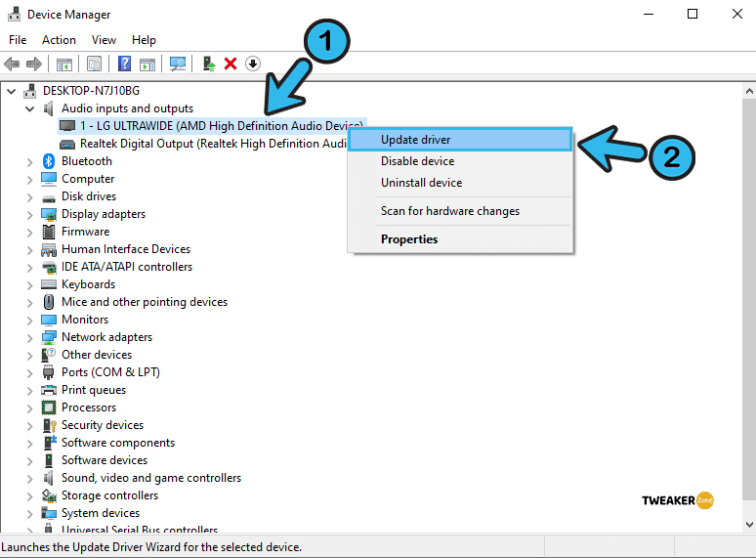
Task: Choose Uninstall device from context menu
Action: [460, 183]
